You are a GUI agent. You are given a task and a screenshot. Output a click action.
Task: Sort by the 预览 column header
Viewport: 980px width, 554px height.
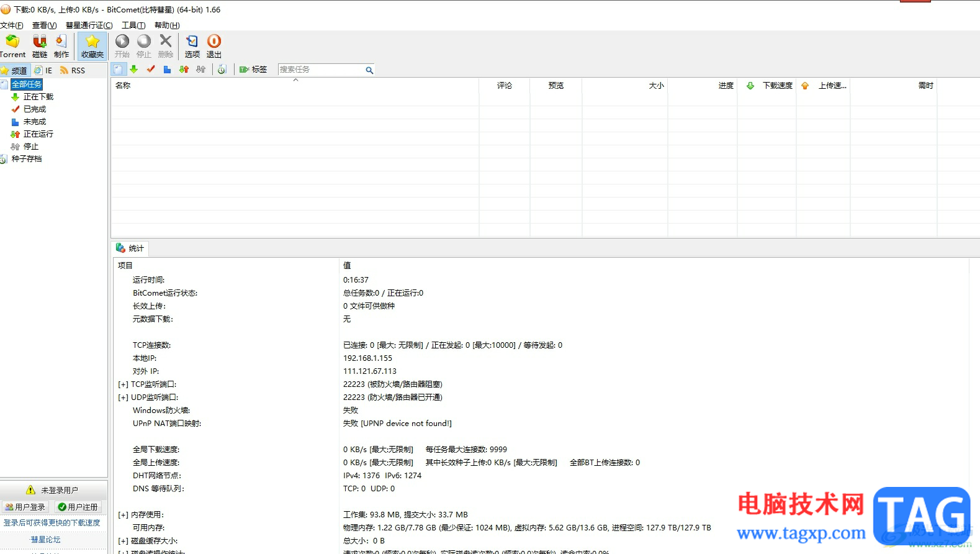[x=556, y=86]
